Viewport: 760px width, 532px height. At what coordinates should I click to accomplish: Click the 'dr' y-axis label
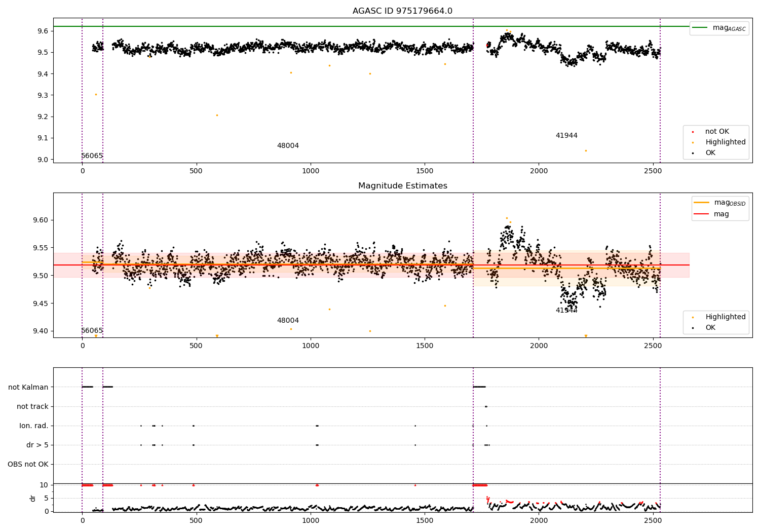(x=33, y=498)
